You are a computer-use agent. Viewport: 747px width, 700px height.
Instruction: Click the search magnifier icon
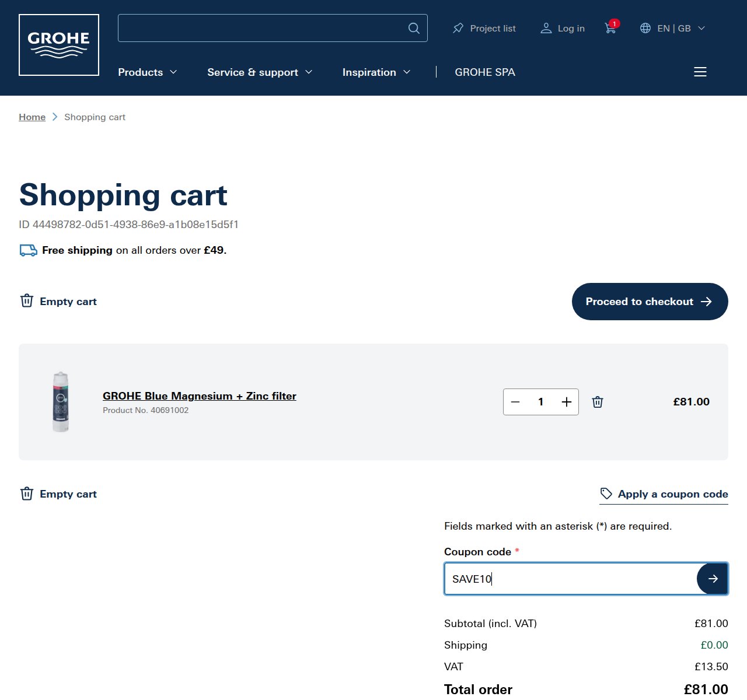(414, 28)
